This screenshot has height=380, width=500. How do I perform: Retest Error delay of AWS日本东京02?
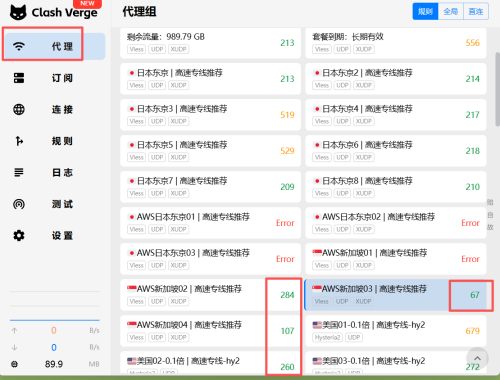470,223
